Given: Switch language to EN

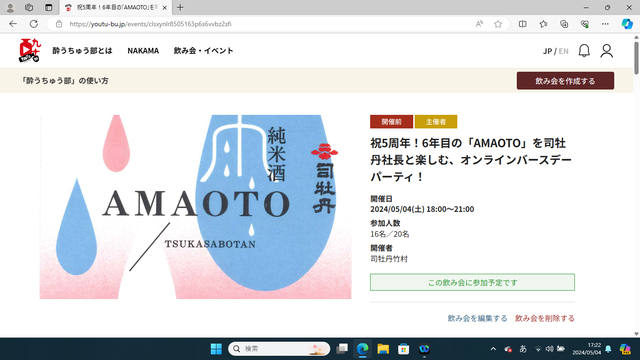Looking at the screenshot, I should click(x=563, y=51).
